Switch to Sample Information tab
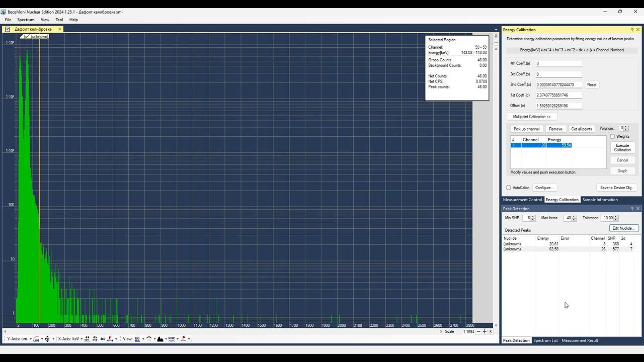 point(600,200)
